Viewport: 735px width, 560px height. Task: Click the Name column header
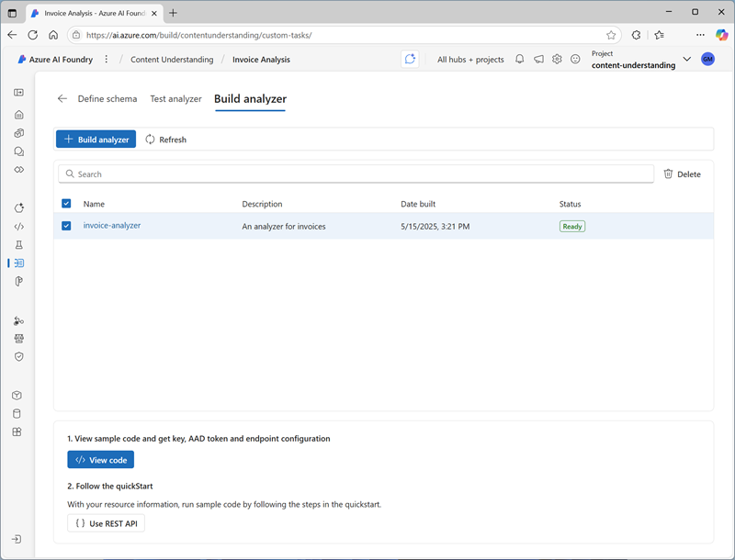point(94,204)
